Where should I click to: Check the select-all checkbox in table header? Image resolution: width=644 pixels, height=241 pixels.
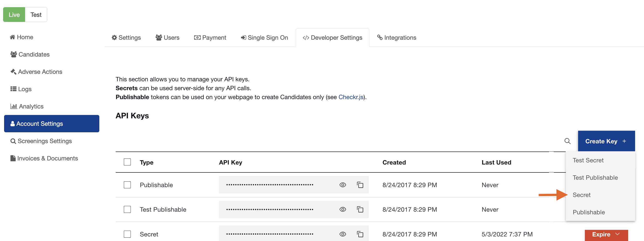point(127,162)
